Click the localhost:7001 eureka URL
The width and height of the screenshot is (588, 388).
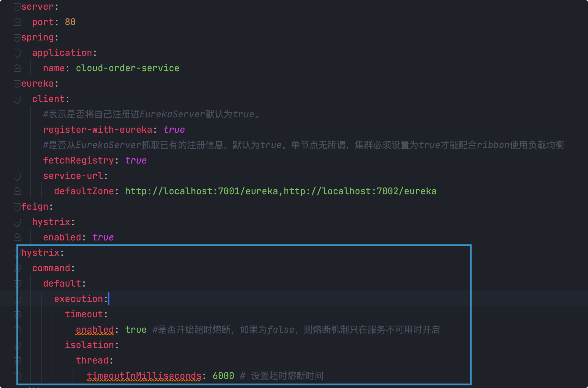click(201, 191)
